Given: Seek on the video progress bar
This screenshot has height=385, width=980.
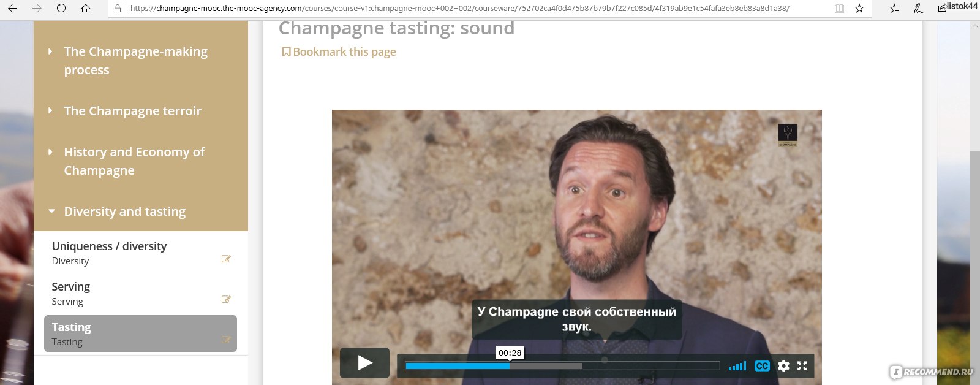Looking at the screenshot, I should [x=562, y=366].
